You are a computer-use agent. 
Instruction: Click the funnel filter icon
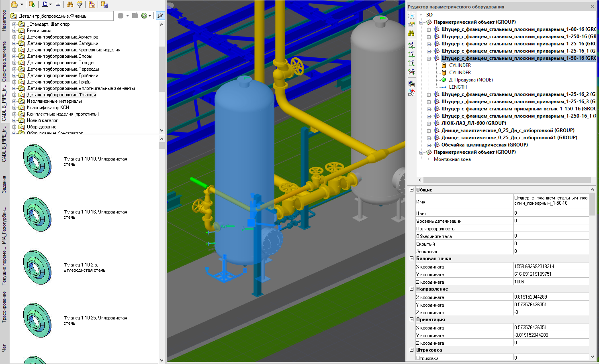[x=80, y=4]
